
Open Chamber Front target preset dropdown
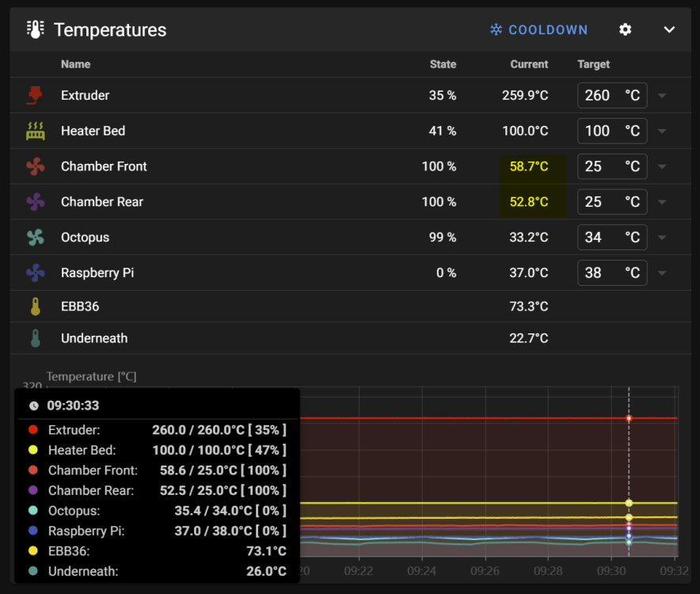tap(662, 166)
